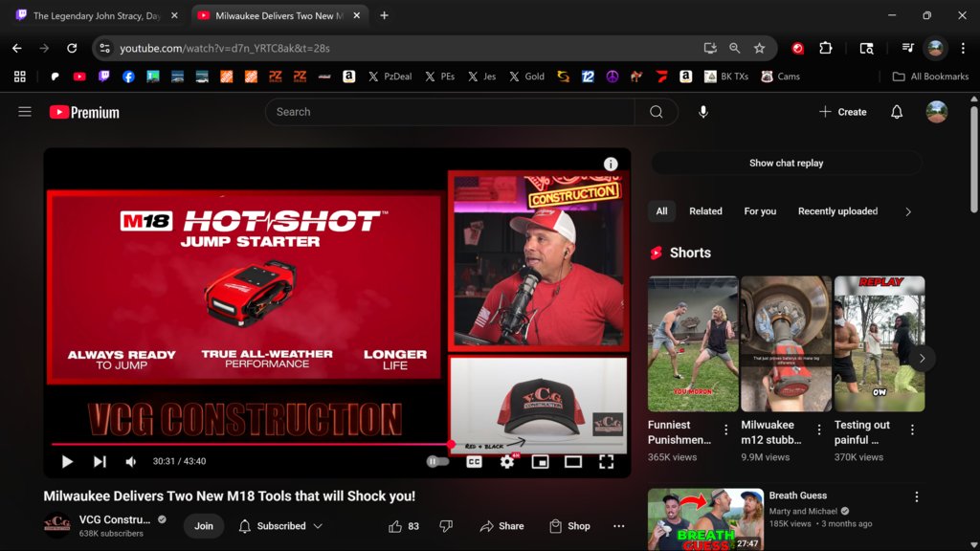Switch to the John Stracy tab
The image size is (980, 551).
[x=97, y=15]
